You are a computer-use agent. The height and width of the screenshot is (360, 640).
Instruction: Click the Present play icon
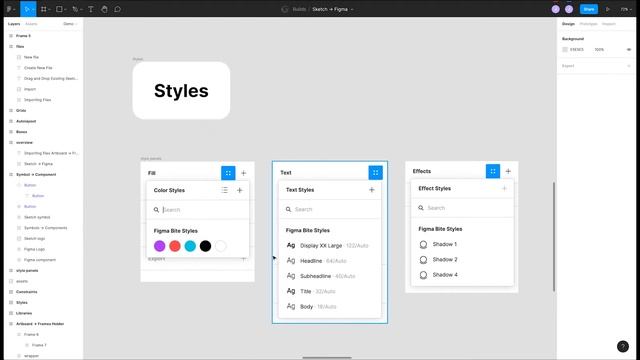pyautogui.click(x=608, y=9)
